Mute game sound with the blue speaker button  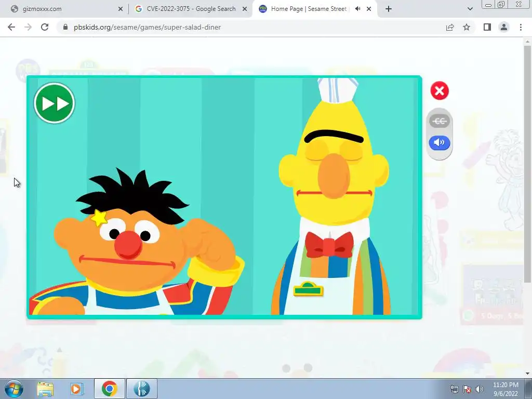pyautogui.click(x=440, y=142)
